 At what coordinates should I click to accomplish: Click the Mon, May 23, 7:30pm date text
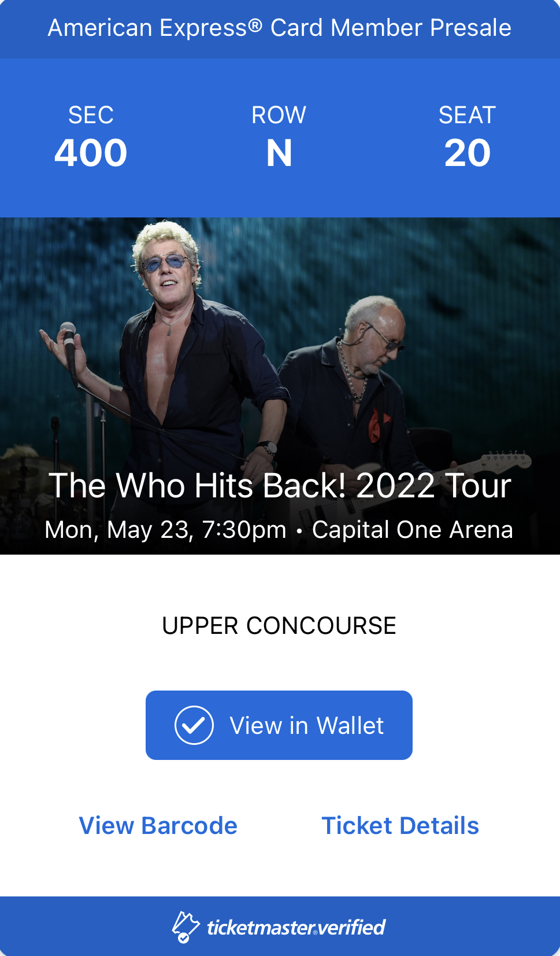click(165, 530)
